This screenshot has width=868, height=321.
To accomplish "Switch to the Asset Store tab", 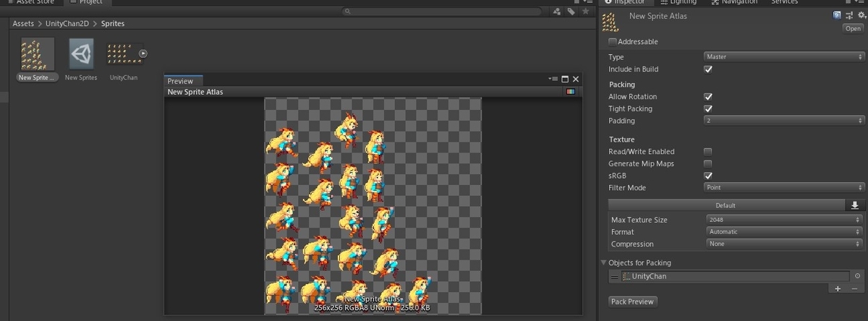I will [30, 2].
